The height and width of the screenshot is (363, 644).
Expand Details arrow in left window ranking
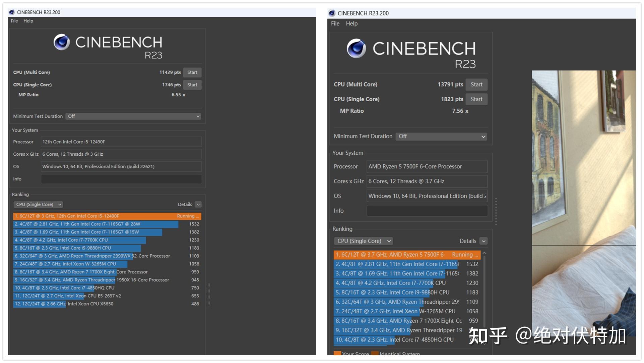198,205
